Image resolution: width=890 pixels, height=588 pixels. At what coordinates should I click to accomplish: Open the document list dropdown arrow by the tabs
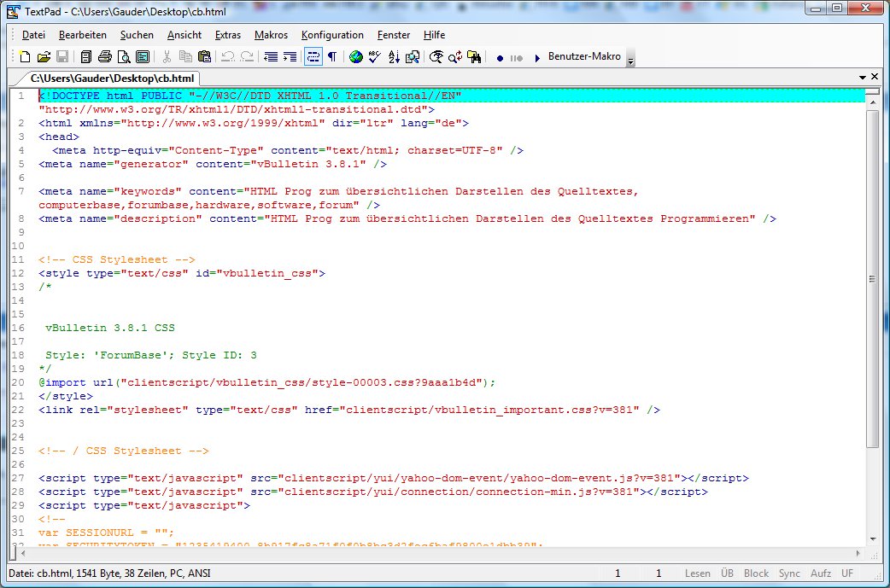pos(862,77)
